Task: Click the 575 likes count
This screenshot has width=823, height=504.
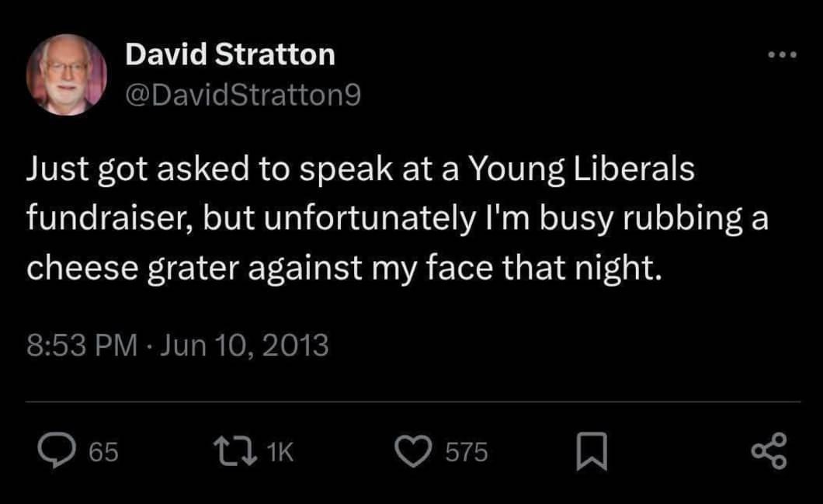Action: click(466, 453)
